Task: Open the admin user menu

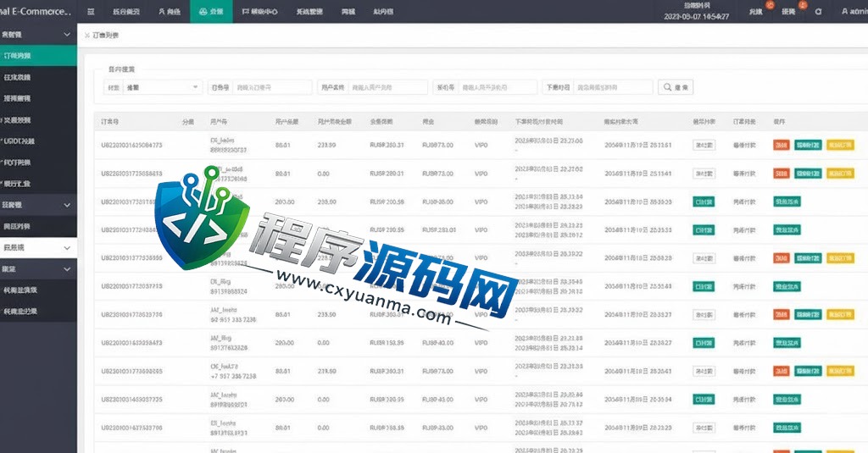Action: click(854, 11)
